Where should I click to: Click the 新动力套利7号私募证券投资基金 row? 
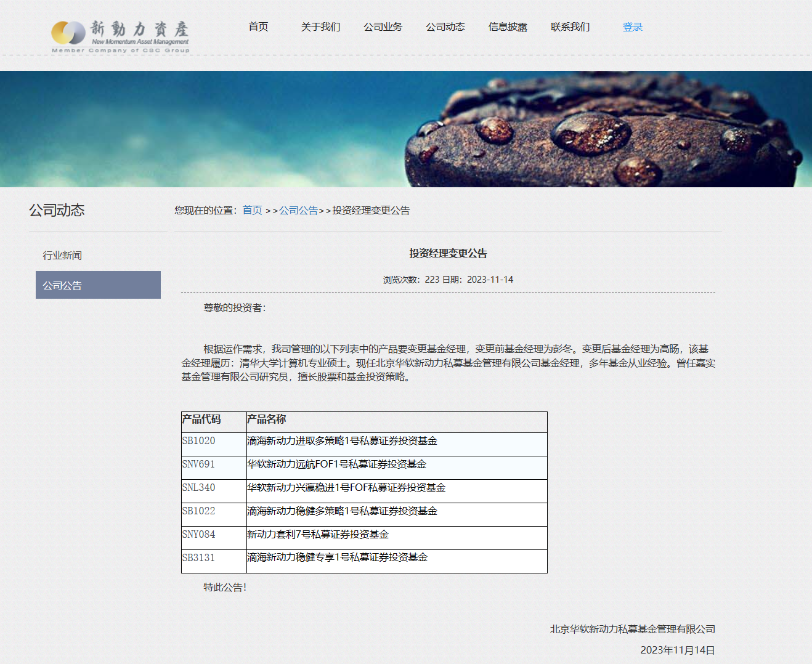(318, 535)
